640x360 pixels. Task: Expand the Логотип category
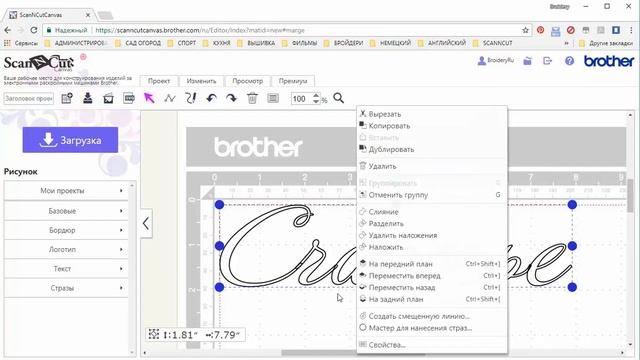click(66, 249)
